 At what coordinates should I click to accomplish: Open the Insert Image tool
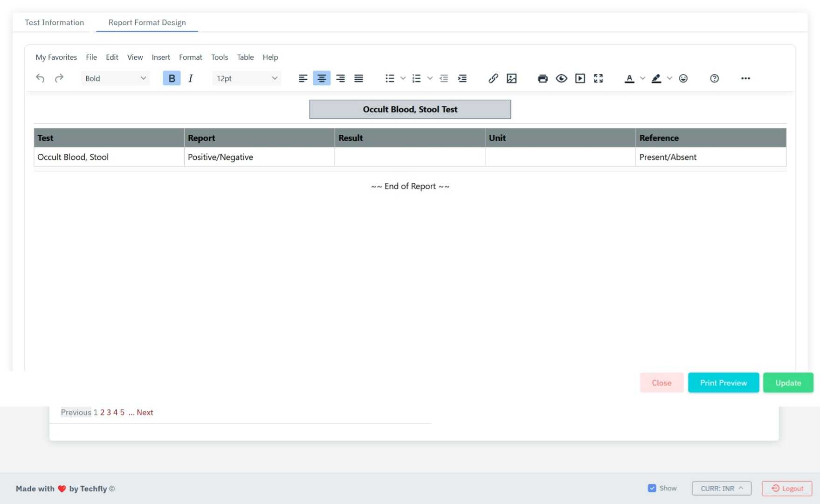(512, 78)
